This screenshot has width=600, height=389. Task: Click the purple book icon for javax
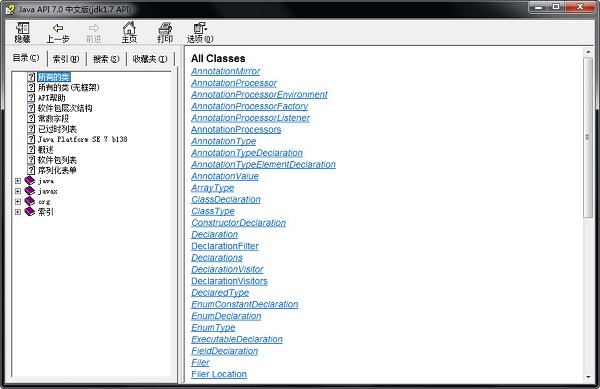[29, 191]
